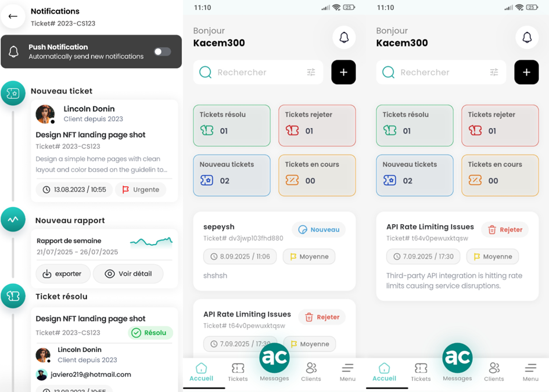Click Moyenne priority tag on sepeysh ticket
This screenshot has width=549, height=392.
point(309,257)
